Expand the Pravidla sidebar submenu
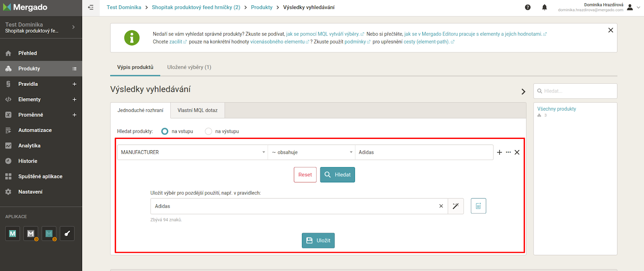 pyautogui.click(x=74, y=84)
